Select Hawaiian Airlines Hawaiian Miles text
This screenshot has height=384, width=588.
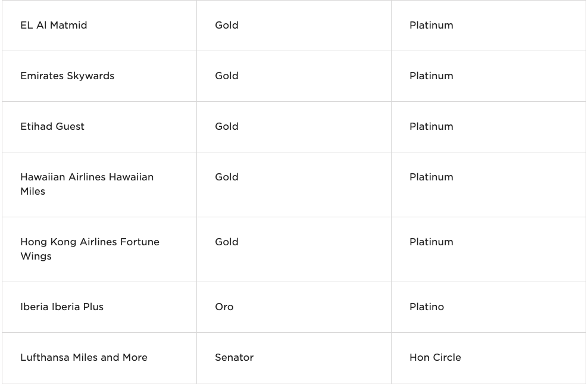pyautogui.click(x=87, y=184)
